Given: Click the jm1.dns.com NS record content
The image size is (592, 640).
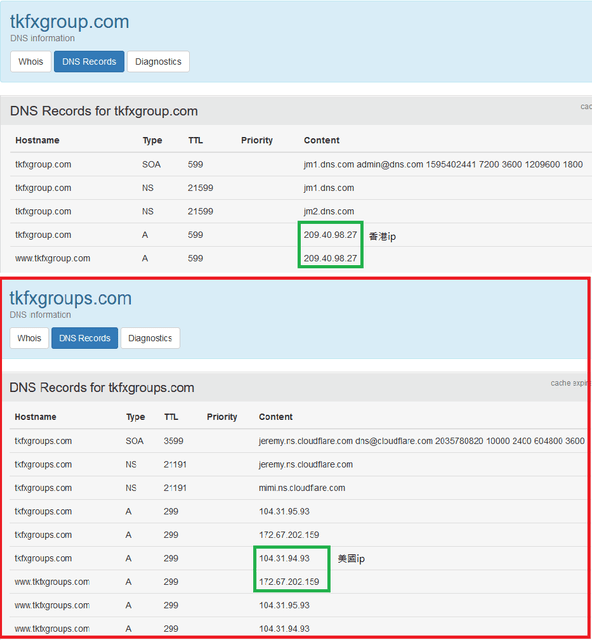Looking at the screenshot, I should 329,188.
